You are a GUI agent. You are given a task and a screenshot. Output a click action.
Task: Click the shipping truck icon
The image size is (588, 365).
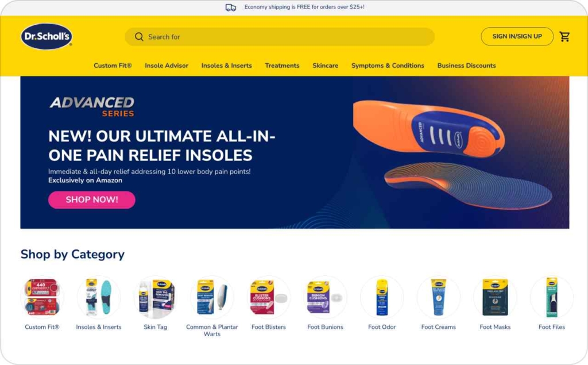[x=231, y=7]
